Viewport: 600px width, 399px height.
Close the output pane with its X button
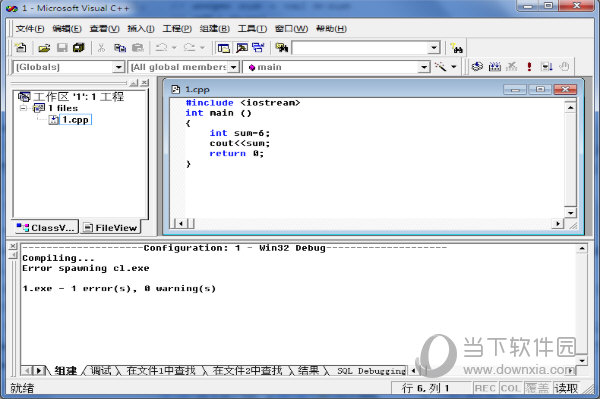13,246
